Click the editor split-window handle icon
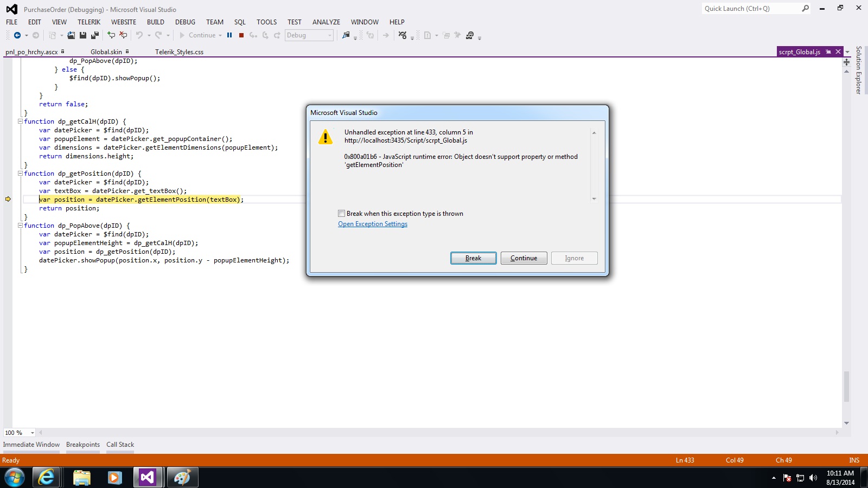The width and height of the screenshot is (868, 488). 846,62
